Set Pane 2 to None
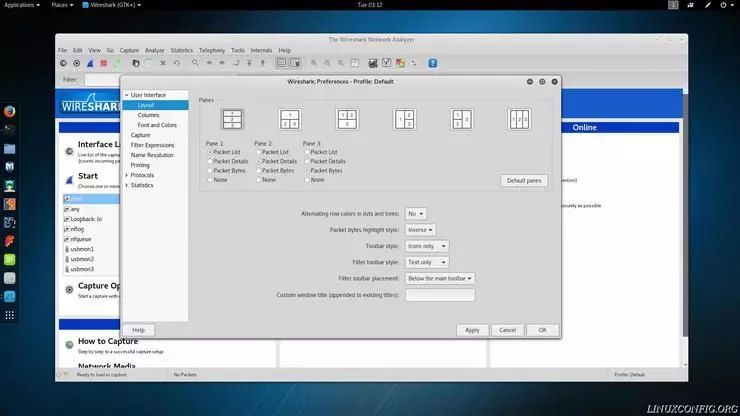 pos(258,179)
